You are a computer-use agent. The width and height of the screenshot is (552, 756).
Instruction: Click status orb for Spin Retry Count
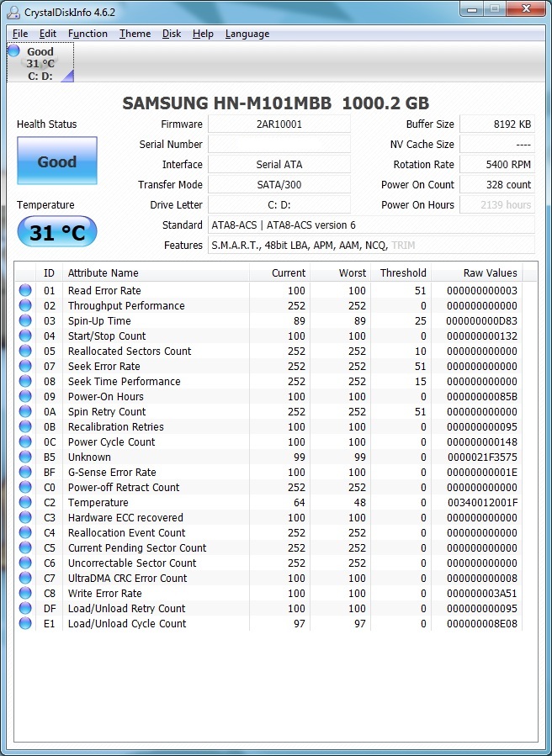click(25, 411)
